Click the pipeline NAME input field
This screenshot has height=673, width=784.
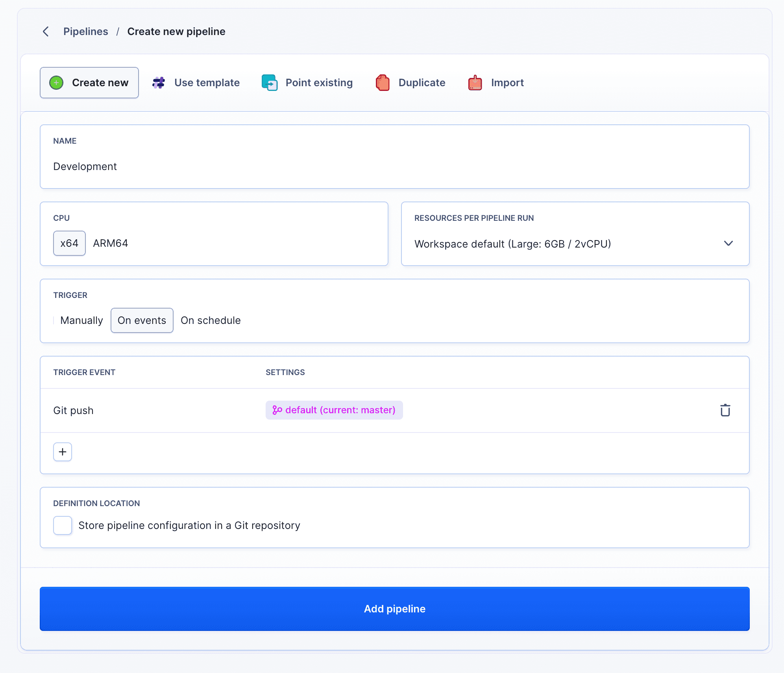click(x=394, y=166)
